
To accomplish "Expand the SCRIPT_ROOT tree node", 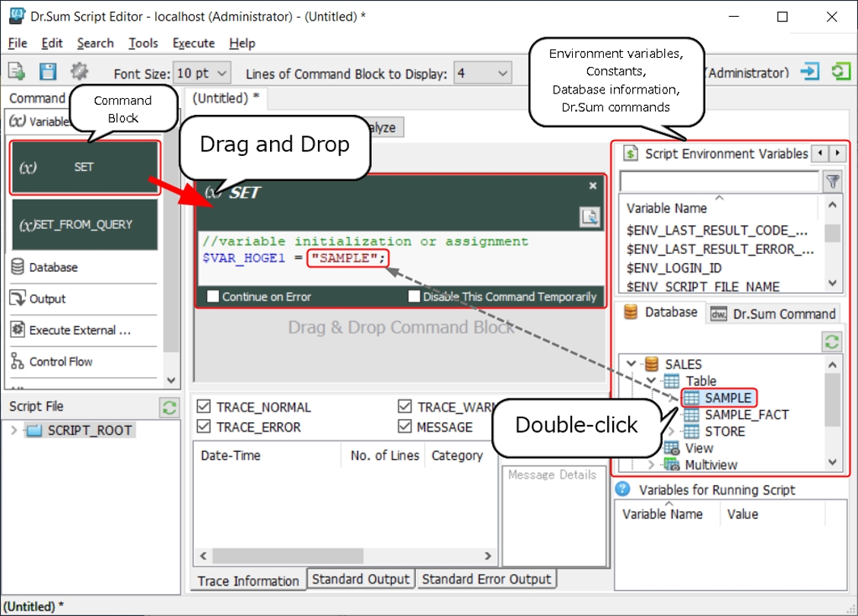I will [x=15, y=430].
